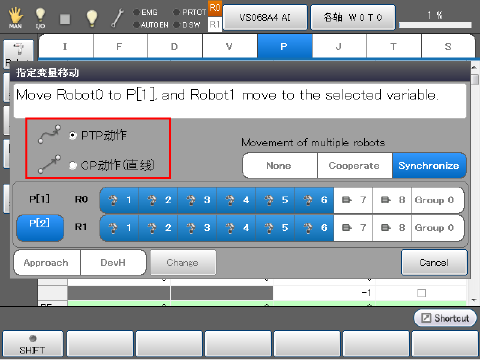Image resolution: width=480 pixels, height=360 pixels.
Task: Switch to the J variable tab
Action: pos(339,46)
